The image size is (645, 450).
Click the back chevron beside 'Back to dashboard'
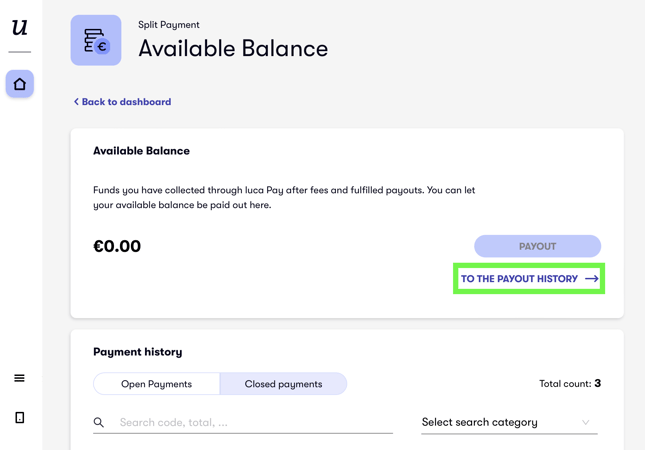coord(76,102)
